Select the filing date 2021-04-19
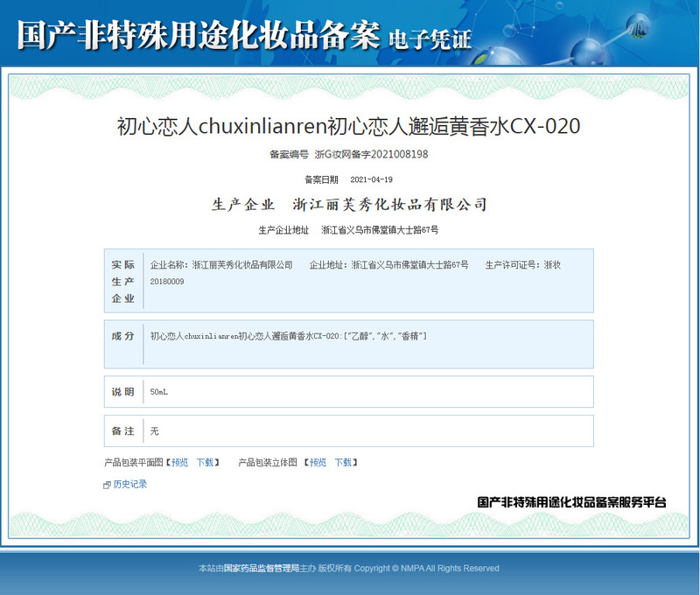 point(371,179)
